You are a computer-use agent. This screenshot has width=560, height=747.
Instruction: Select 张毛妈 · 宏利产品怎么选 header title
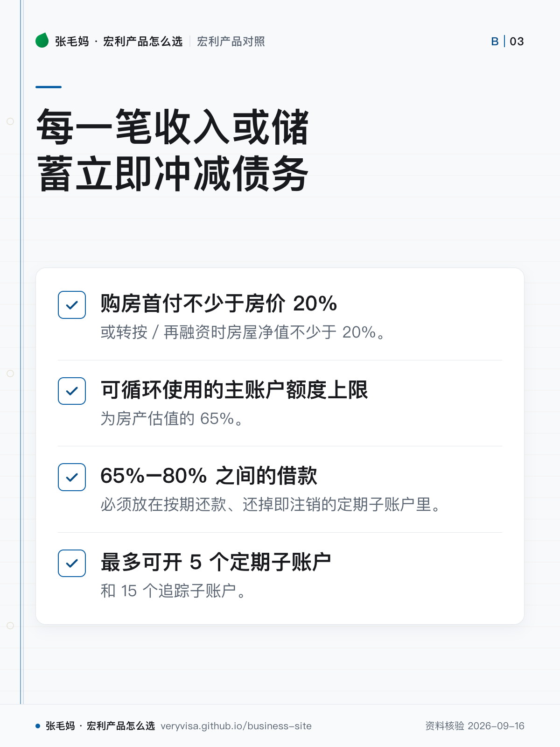point(119,42)
